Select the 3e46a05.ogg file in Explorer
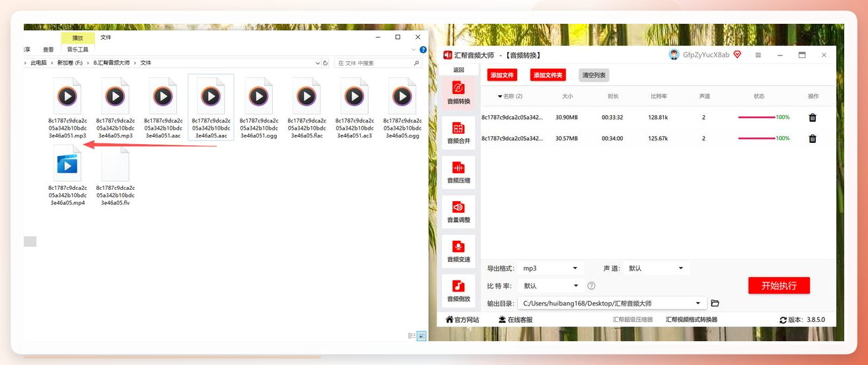This screenshot has height=365, width=868. pyautogui.click(x=402, y=108)
